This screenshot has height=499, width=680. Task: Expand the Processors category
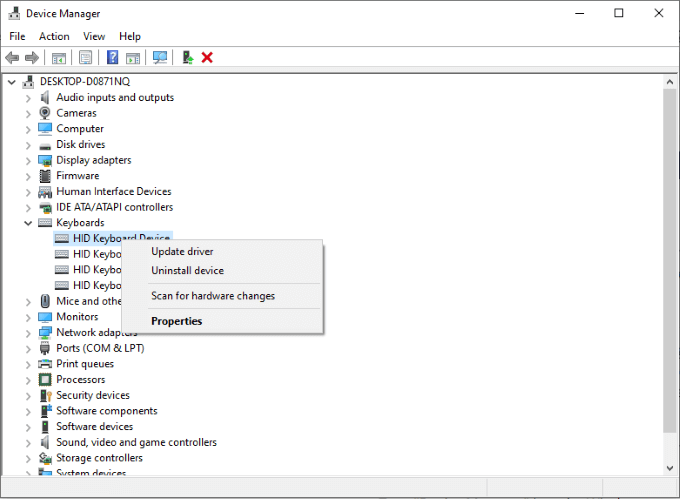click(28, 381)
